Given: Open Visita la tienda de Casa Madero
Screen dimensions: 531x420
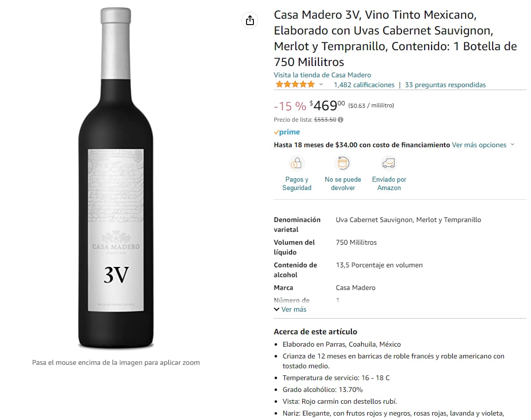Looking at the screenshot, I should click(322, 75).
